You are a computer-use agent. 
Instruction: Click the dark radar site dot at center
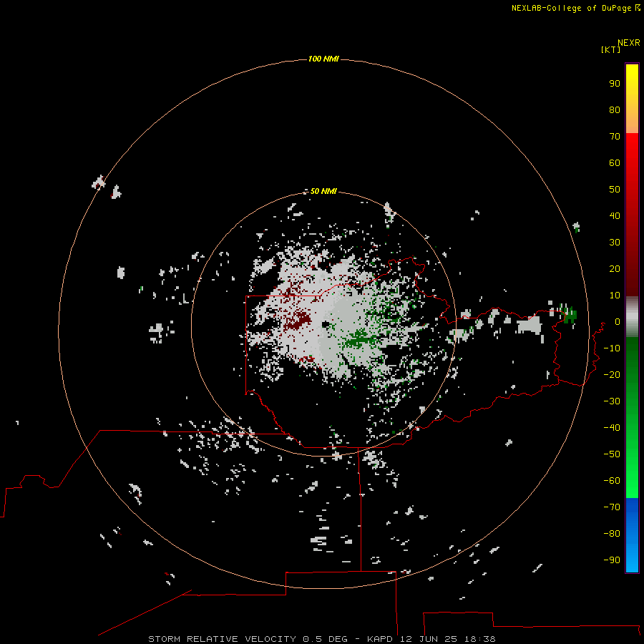(x=326, y=326)
